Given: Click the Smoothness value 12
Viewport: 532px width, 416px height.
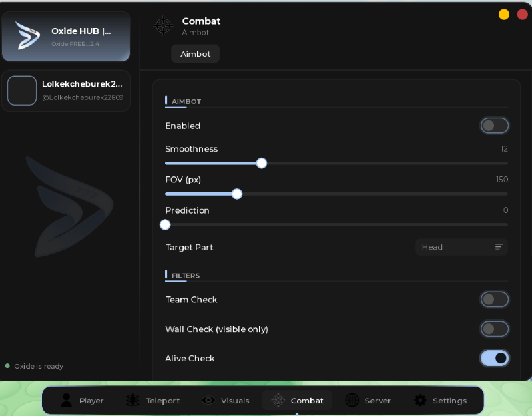Looking at the screenshot, I should [x=504, y=149].
